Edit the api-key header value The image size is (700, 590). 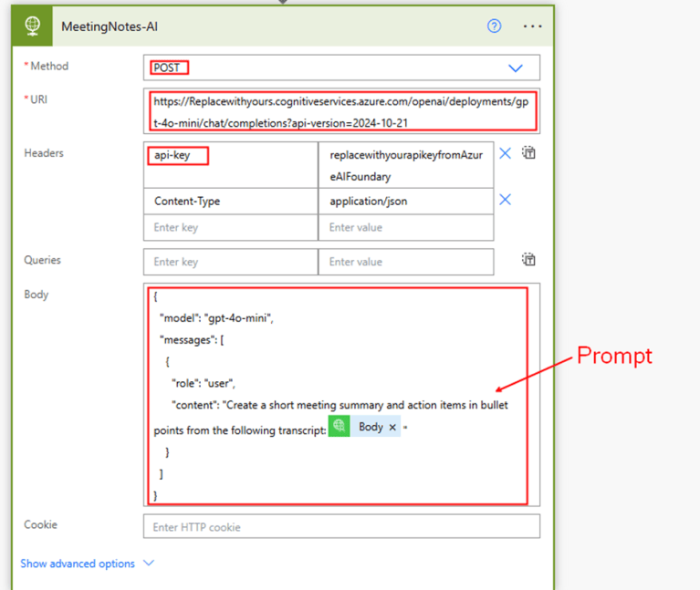click(x=406, y=165)
